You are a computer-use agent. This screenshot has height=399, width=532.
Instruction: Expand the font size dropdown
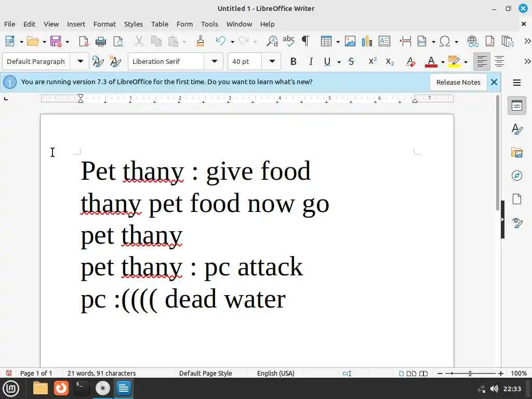[272, 61]
